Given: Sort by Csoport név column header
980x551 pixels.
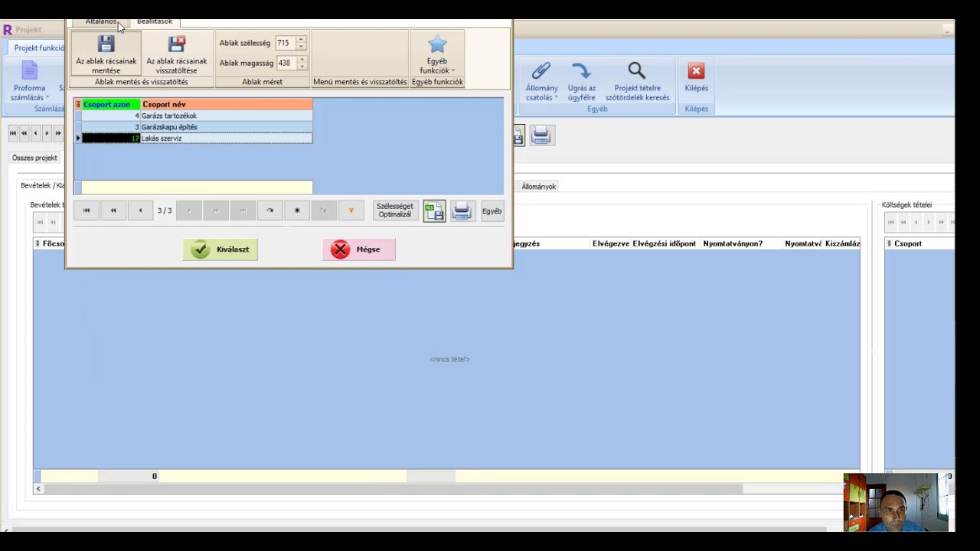Looking at the screenshot, I should tap(227, 104).
